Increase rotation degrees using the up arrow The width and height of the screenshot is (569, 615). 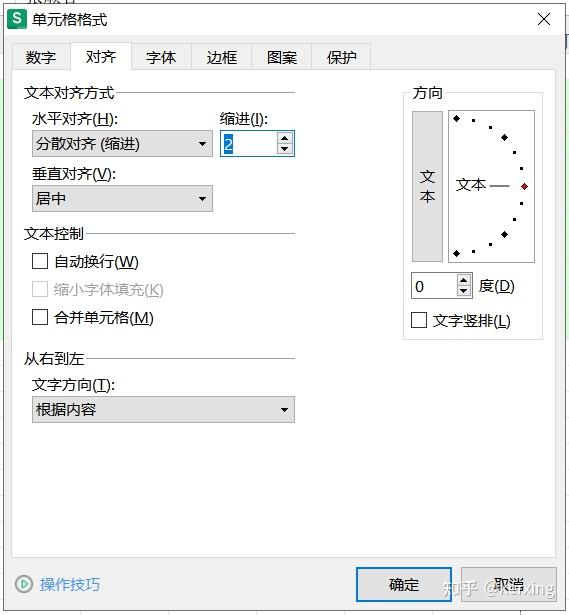coord(464,280)
